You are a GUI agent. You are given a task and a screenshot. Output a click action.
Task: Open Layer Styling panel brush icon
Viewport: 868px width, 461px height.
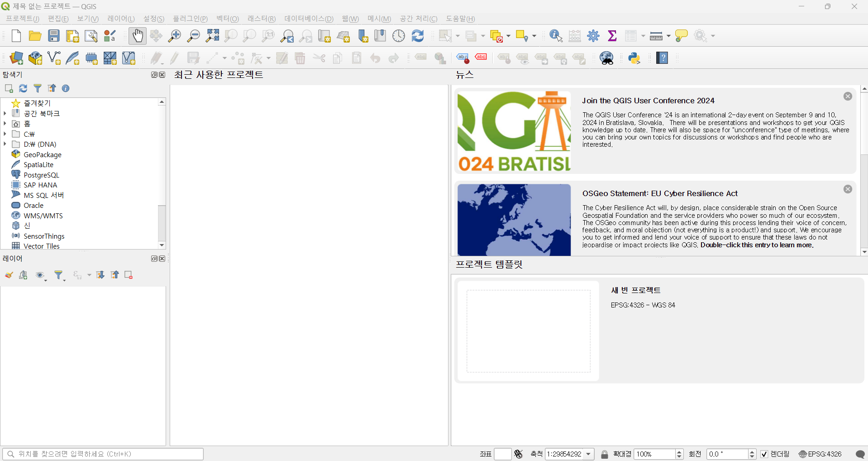click(x=9, y=275)
